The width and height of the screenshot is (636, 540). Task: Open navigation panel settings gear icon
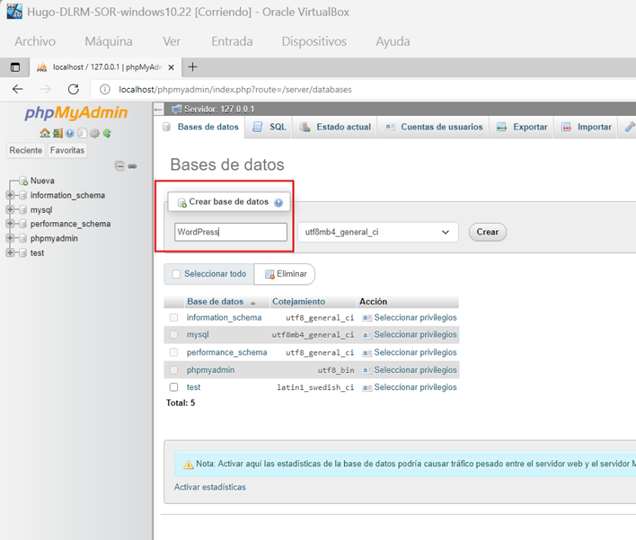pyautogui.click(x=94, y=133)
